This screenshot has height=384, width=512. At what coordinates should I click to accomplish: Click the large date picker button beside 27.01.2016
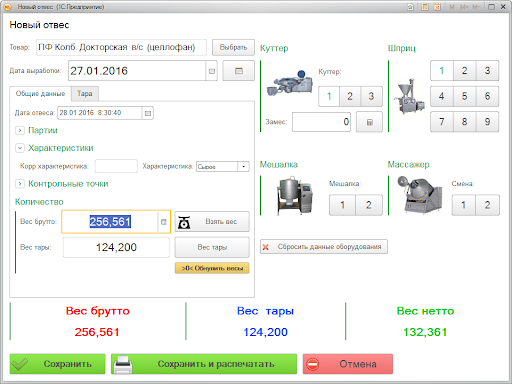(239, 71)
